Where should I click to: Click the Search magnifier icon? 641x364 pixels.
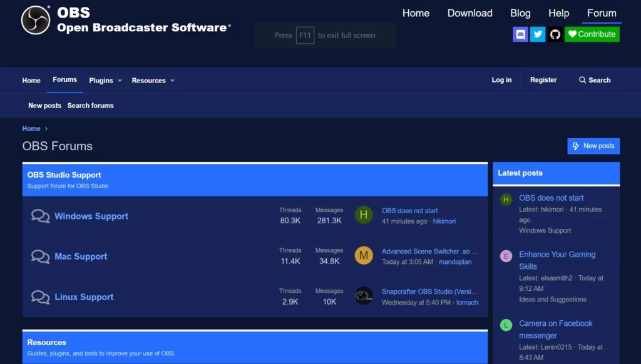pyautogui.click(x=582, y=80)
